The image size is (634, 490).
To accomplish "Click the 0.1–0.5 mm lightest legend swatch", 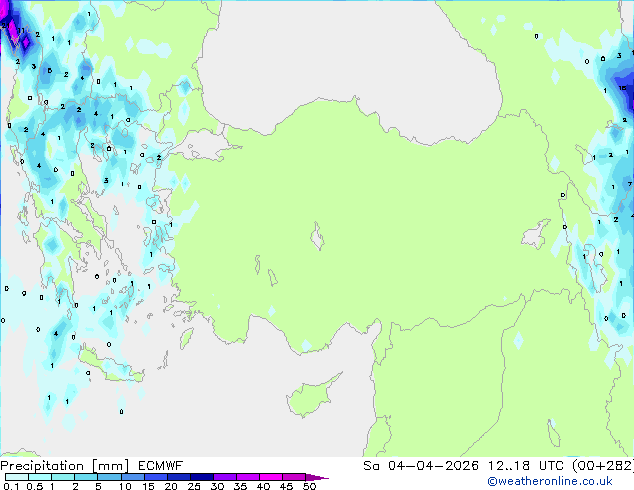I will point(17,477).
